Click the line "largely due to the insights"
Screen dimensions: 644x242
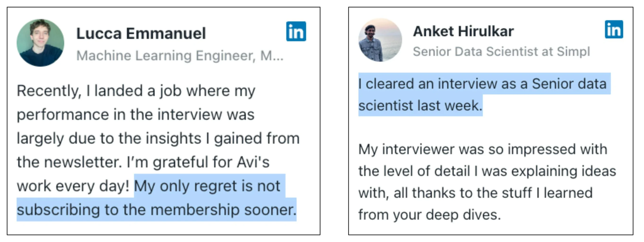pos(158,138)
